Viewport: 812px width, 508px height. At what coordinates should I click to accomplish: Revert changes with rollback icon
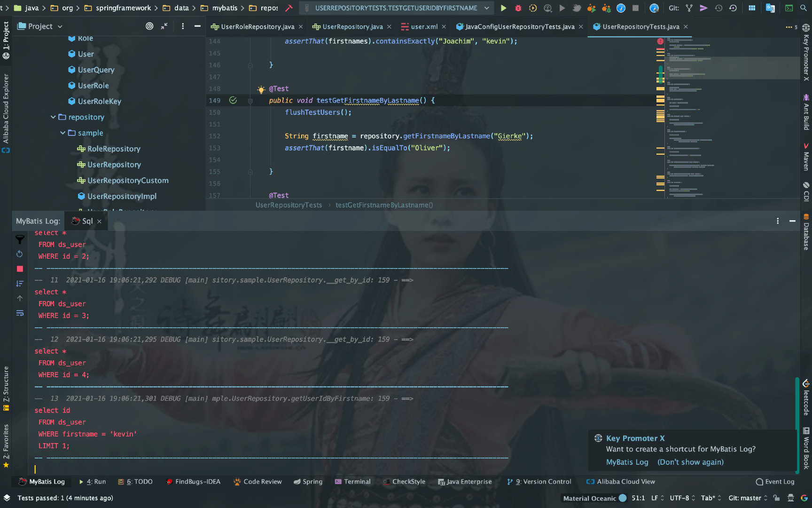(x=733, y=8)
